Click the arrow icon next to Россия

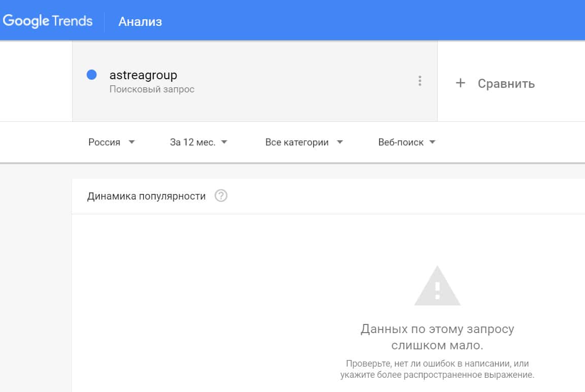click(x=132, y=142)
